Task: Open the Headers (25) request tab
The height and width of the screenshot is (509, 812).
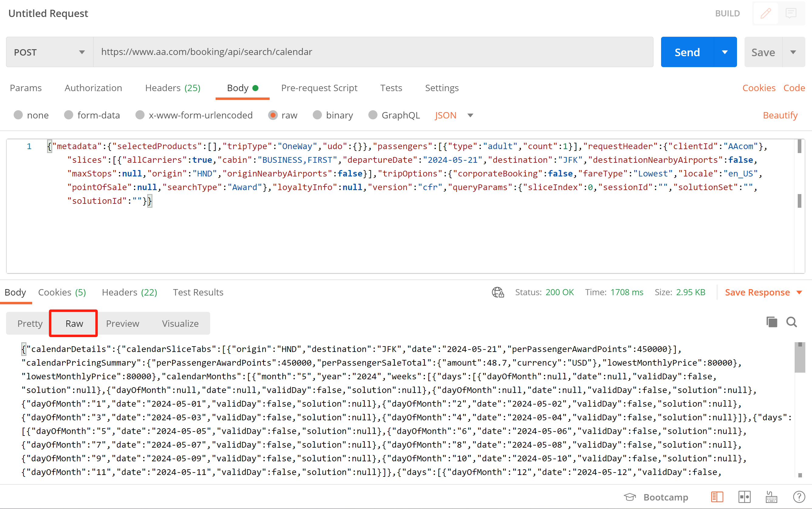Action: pyautogui.click(x=172, y=88)
